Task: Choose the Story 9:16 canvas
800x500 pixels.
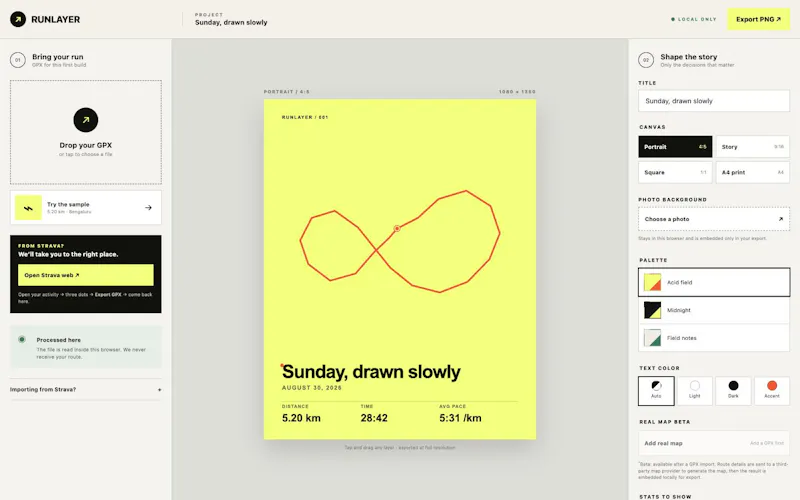Action: point(753,147)
